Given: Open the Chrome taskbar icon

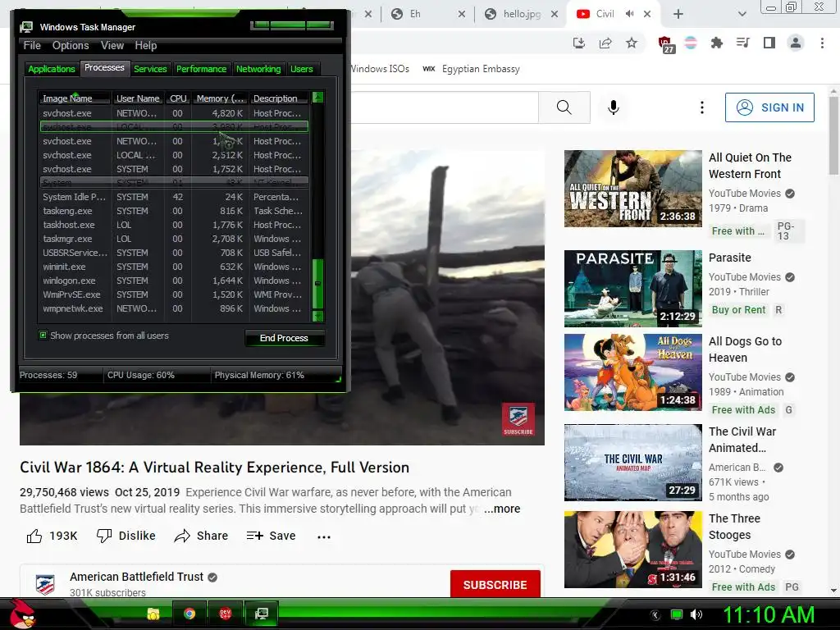Looking at the screenshot, I should point(189,614).
